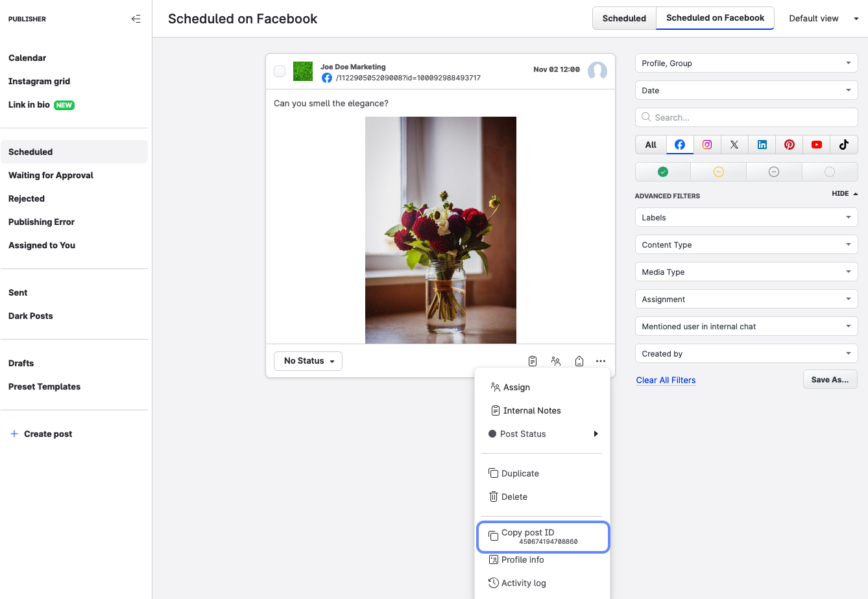Click the label tag icon on post

click(x=579, y=361)
